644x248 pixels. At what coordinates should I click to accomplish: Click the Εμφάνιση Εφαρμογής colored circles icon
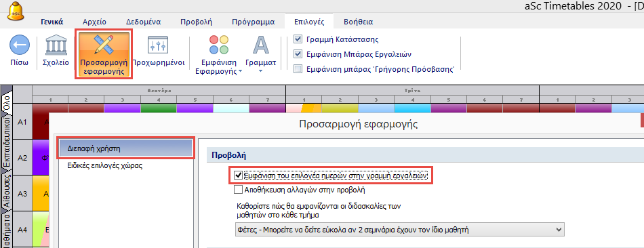click(218, 45)
